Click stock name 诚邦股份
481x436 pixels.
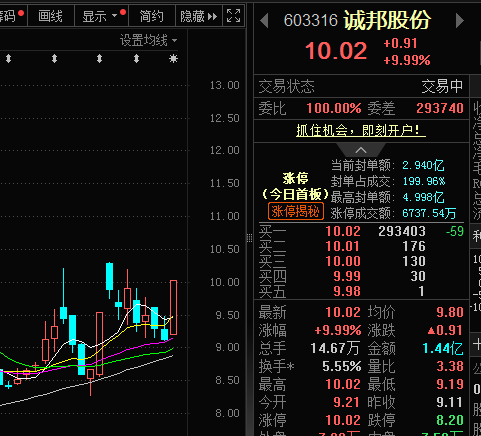387,20
